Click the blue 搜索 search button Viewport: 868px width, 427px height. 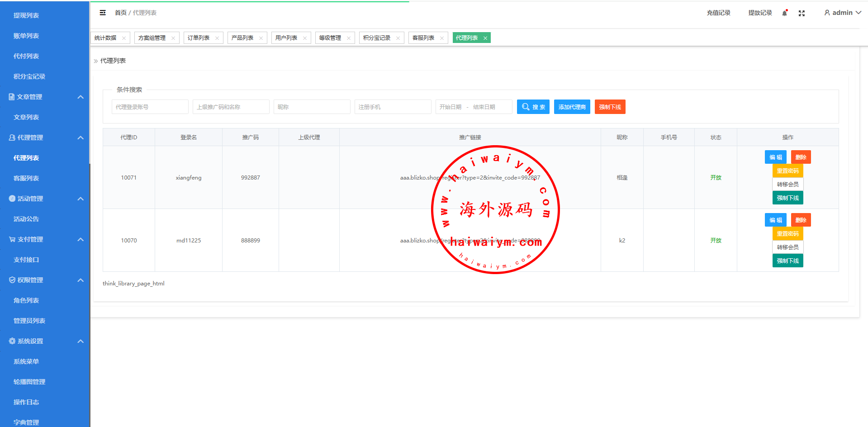[533, 107]
